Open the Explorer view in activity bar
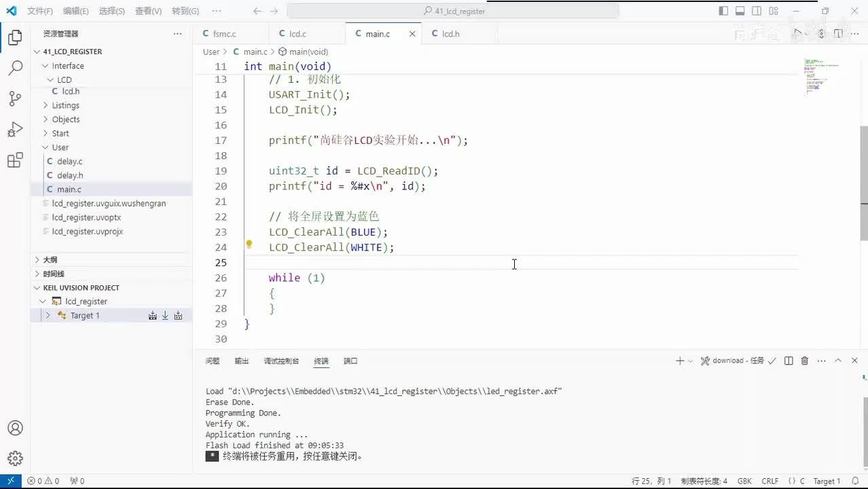Image resolution: width=868 pixels, height=489 pixels. click(x=15, y=38)
